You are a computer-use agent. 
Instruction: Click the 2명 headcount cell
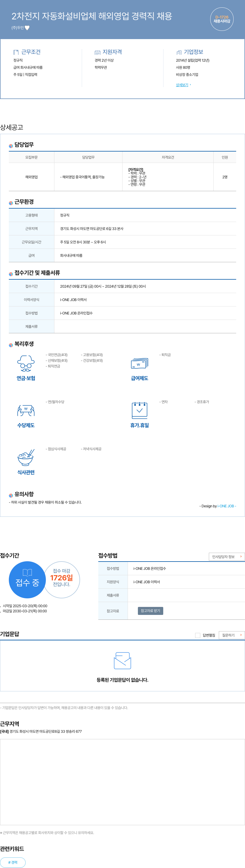[x=225, y=177]
